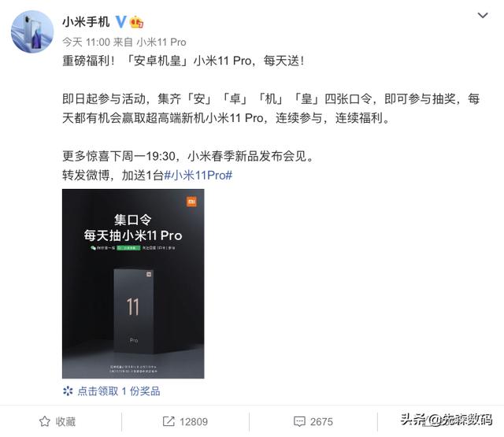
Task: Open the 小米11 Pro source link
Action: (x=161, y=42)
